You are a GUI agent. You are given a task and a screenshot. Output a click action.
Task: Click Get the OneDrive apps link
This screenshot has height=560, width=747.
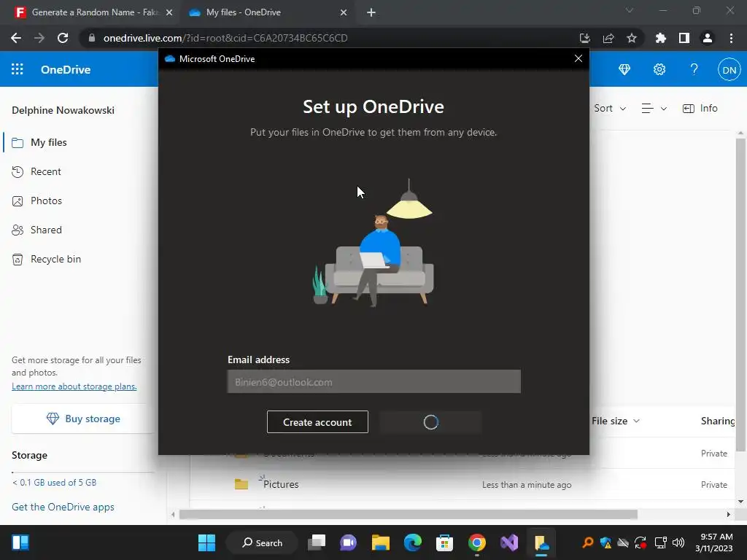click(x=63, y=507)
